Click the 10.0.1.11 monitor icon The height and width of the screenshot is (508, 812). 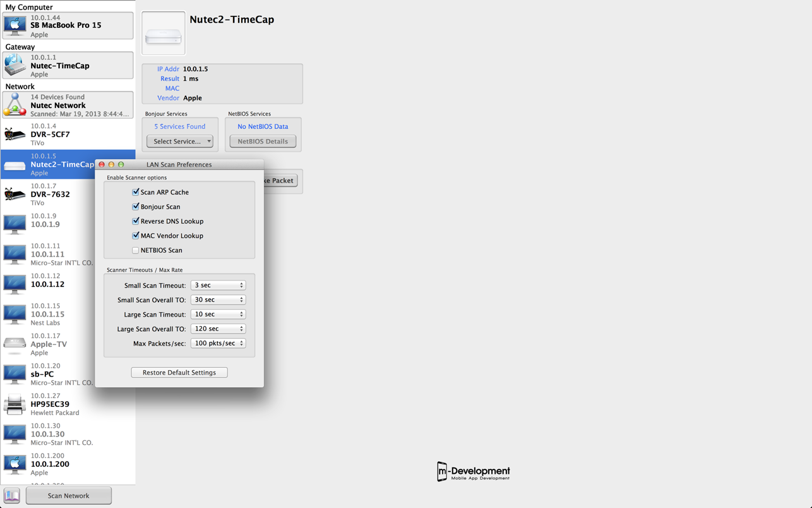click(15, 254)
